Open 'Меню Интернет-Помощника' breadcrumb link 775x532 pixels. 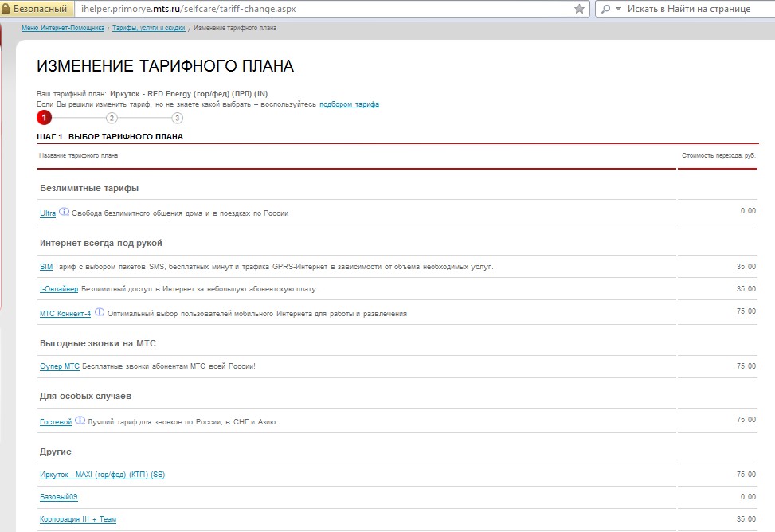[63, 28]
